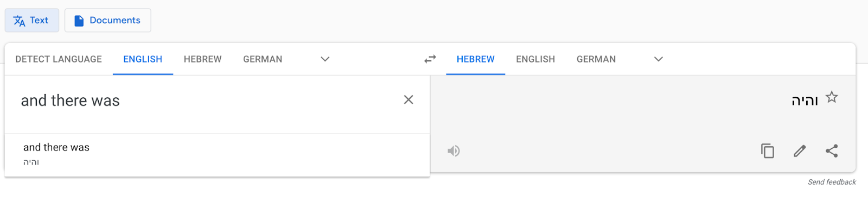The width and height of the screenshot is (868, 214).
Task: Suggest an edit with pencil icon
Action: point(800,150)
